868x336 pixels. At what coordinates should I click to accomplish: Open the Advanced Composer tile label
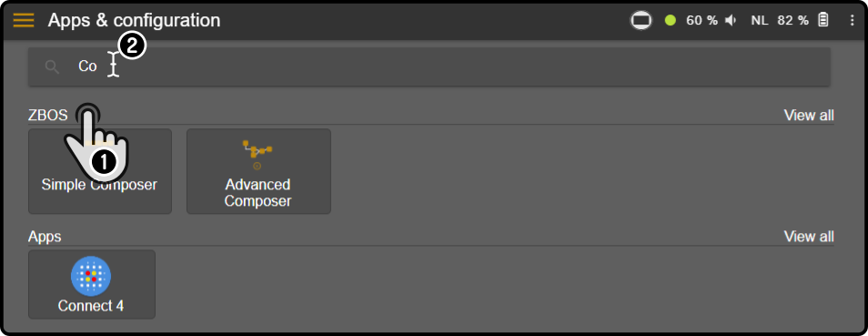(x=258, y=192)
